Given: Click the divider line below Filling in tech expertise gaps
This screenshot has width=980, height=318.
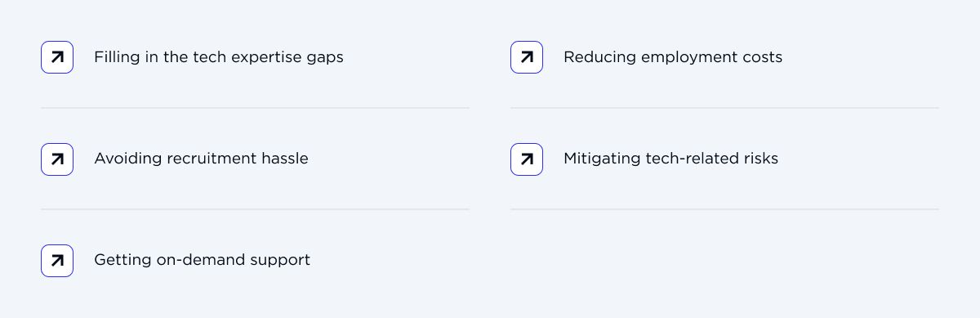Looking at the screenshot, I should [255, 108].
